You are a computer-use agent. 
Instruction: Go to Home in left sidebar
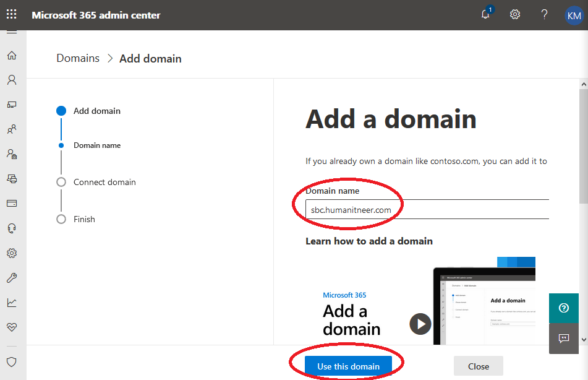coord(12,55)
